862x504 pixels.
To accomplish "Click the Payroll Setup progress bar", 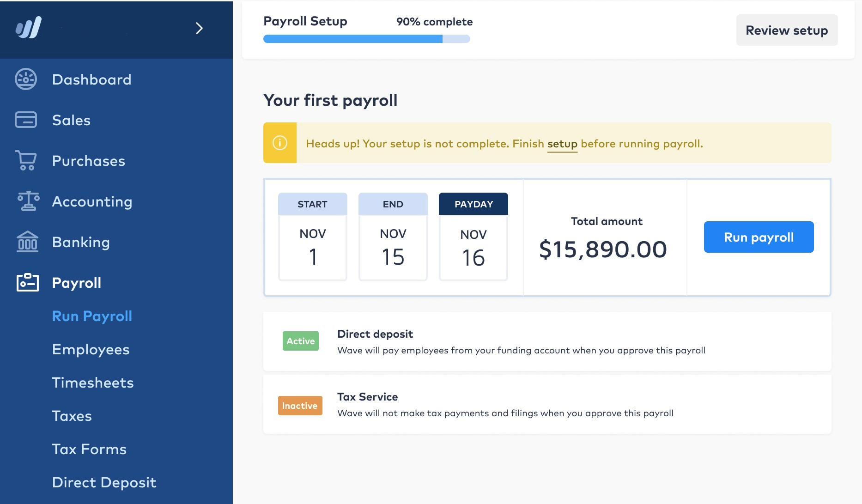I will 367,39.
